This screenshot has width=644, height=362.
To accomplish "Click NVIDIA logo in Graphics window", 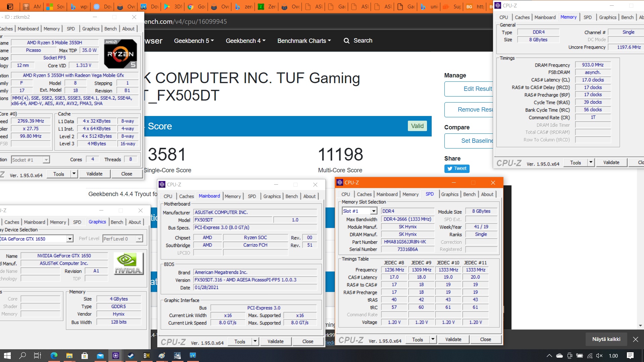I will (128, 264).
